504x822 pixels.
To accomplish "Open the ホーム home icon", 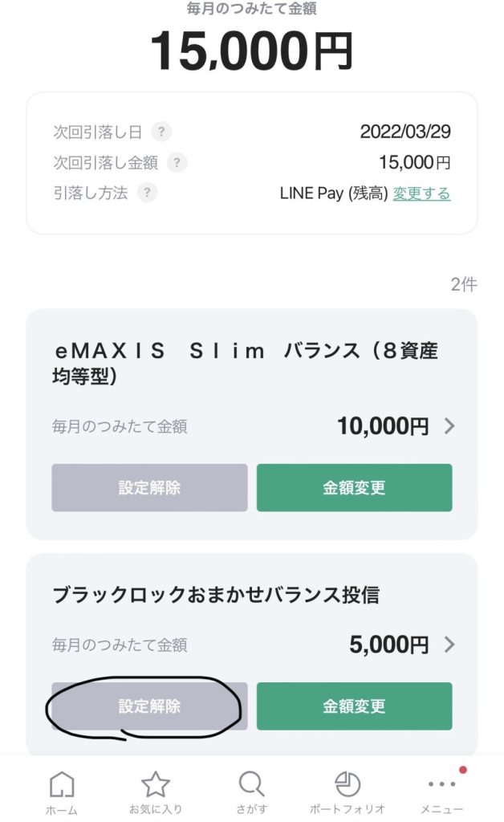I will (62, 784).
